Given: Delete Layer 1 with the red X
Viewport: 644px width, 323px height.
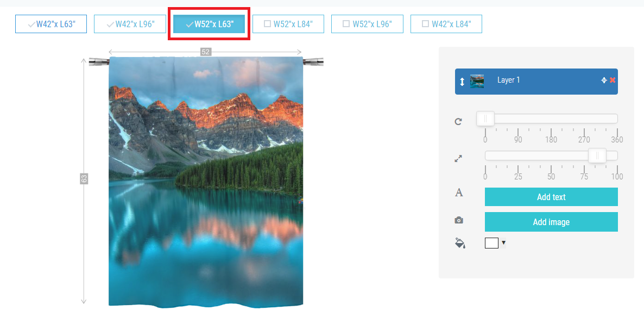Looking at the screenshot, I should tap(613, 80).
